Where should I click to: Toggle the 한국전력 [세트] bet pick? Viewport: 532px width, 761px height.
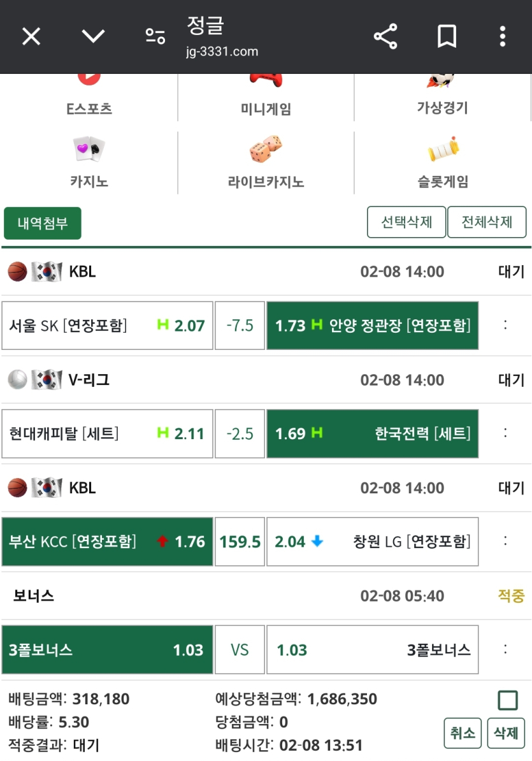click(x=372, y=434)
